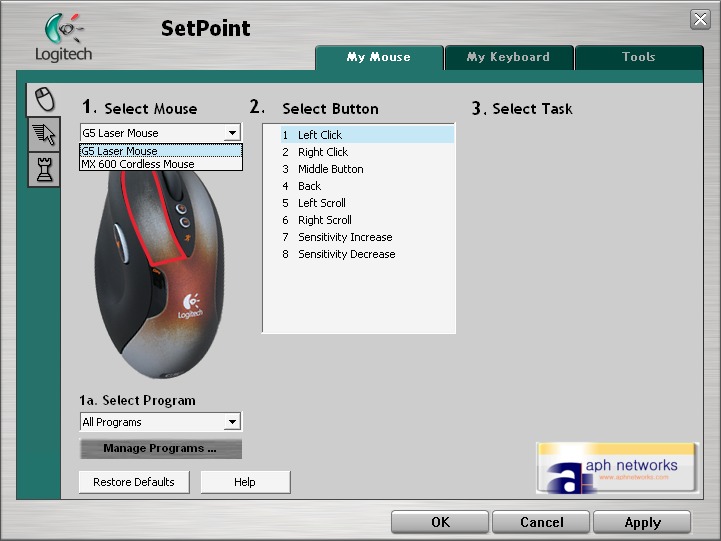Open the mouse button settings sidebar icon

(x=44, y=99)
